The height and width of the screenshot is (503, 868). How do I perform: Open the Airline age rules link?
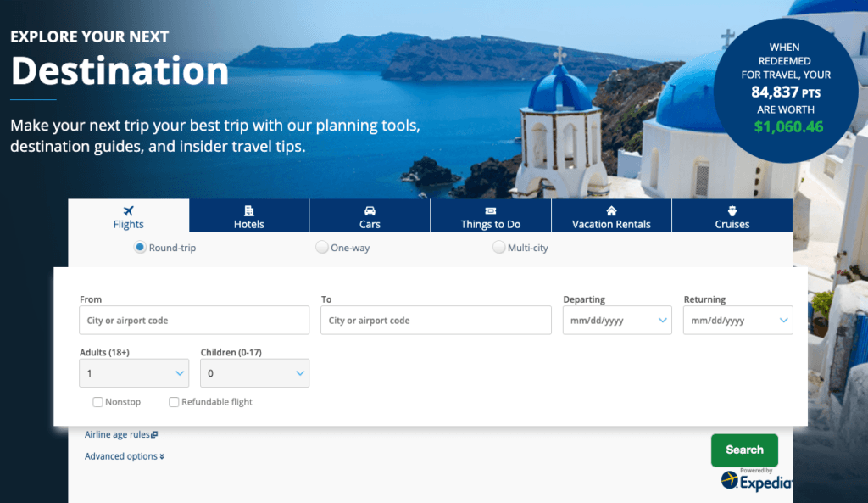pyautogui.click(x=117, y=435)
